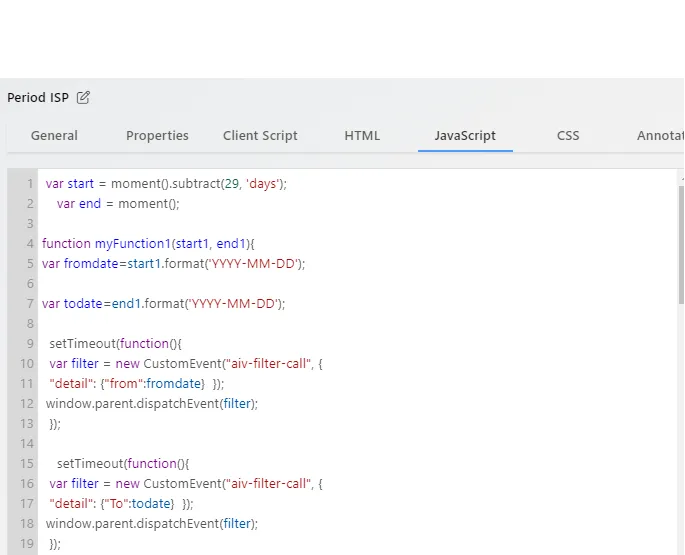Click the code editor vertical scrollbar thumb
Viewport: 685px width, 555px height.
point(681,245)
